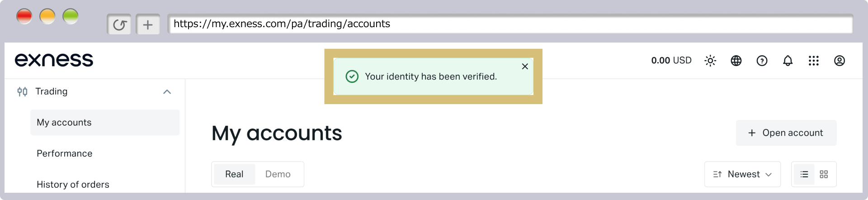Click the Trading candlestick icon in sidebar
This screenshot has width=868, height=200.
(x=22, y=92)
